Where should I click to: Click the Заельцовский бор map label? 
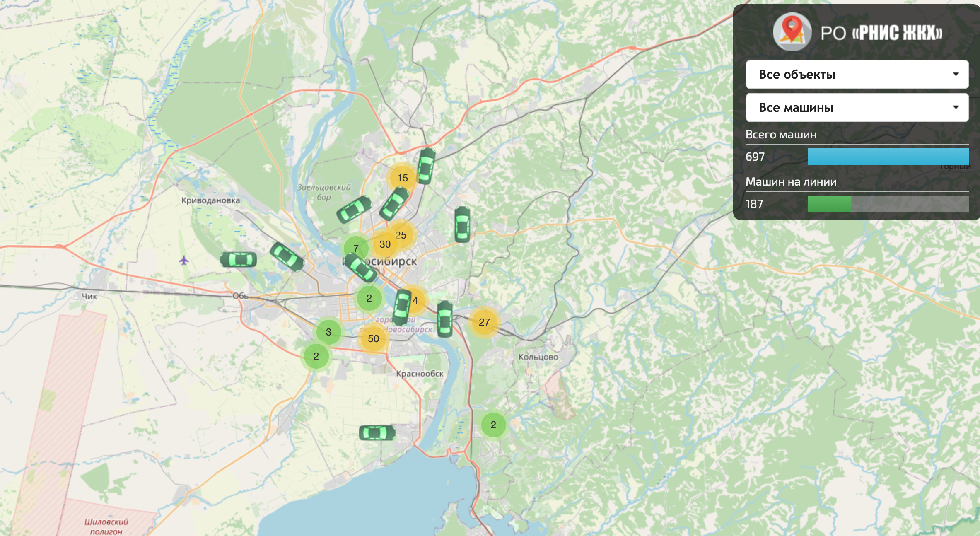tap(324, 192)
